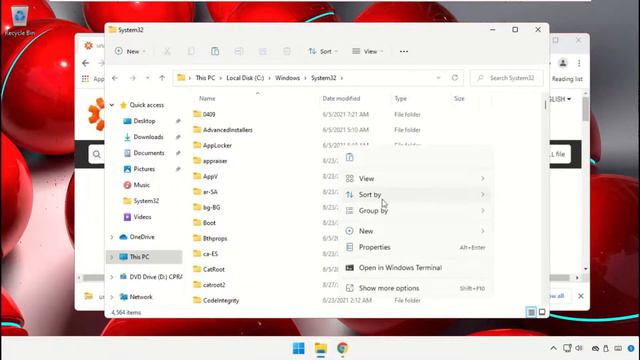Viewport: 640px width, 360px height.
Task: Switch to details view icon in status bar
Action: click(531, 312)
